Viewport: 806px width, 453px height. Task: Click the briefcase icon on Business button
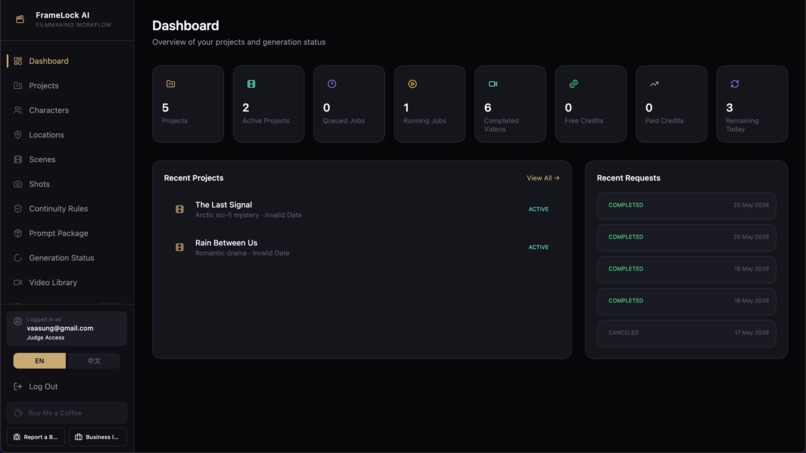click(x=79, y=437)
